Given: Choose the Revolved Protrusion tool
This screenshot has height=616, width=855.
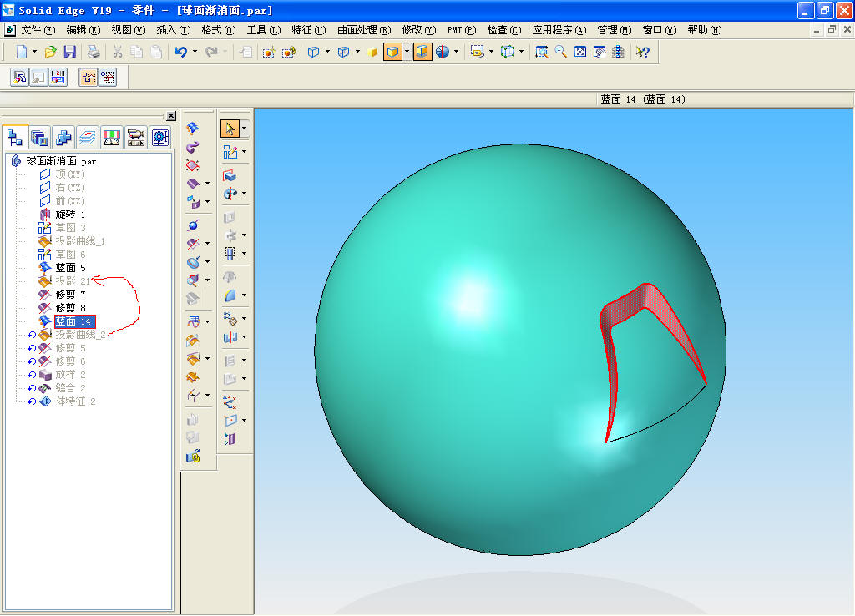Looking at the screenshot, I should 230,194.
